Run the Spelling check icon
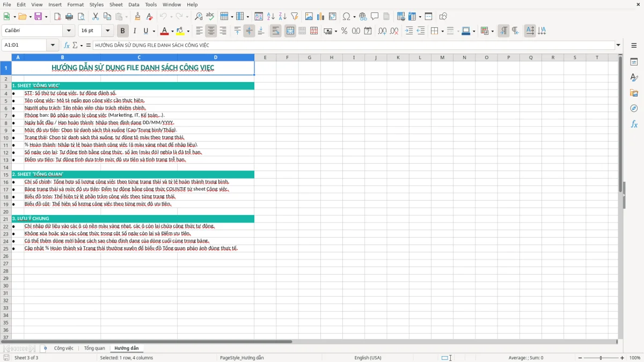The height and width of the screenshot is (362, 644). click(210, 17)
